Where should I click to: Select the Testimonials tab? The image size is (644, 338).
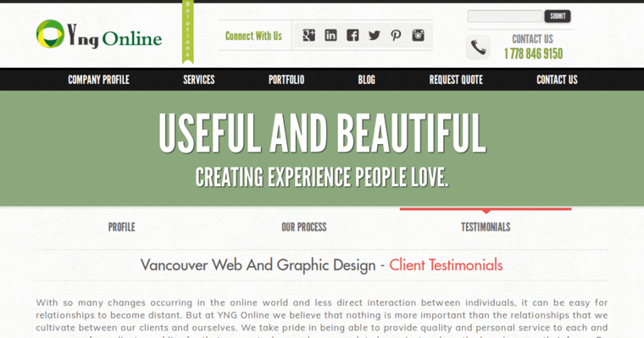[x=486, y=227]
